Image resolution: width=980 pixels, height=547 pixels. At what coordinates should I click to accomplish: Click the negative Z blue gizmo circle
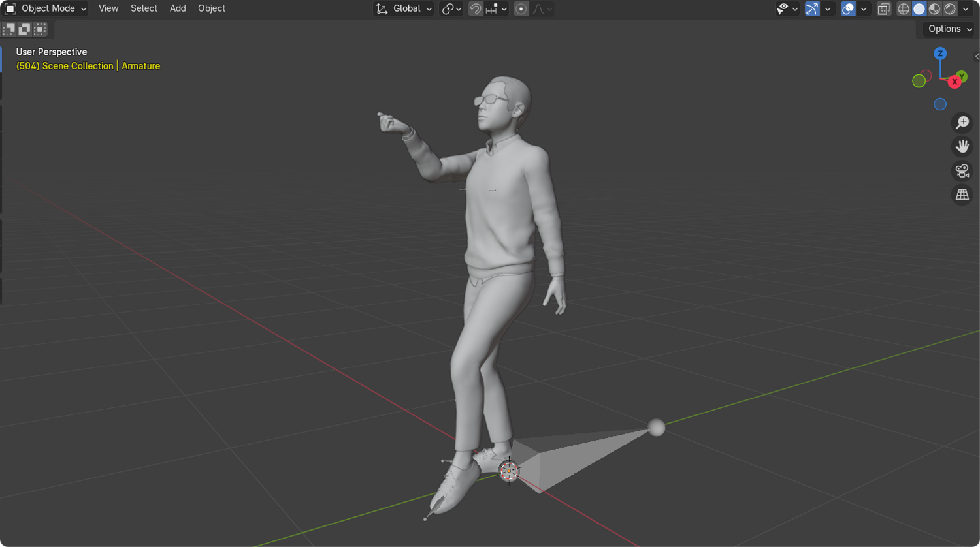[940, 104]
